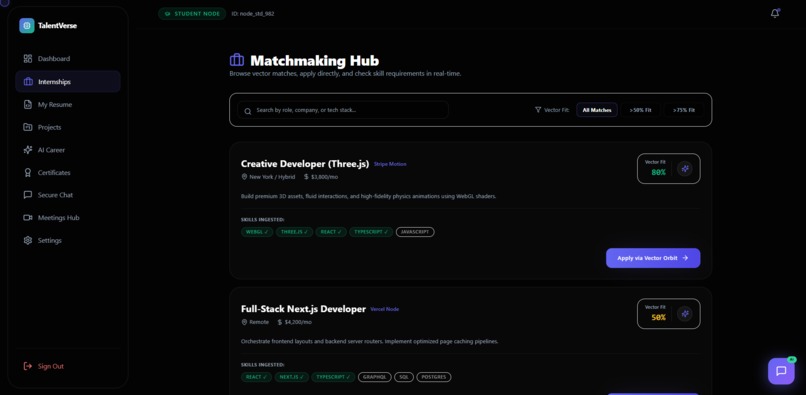
Task: Click the STUDENT NODE badge
Action: pos(192,14)
